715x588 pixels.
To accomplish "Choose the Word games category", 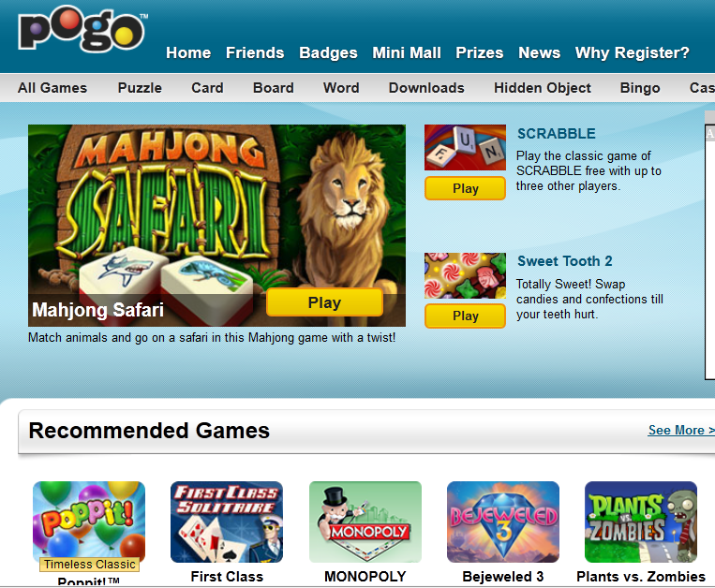I will (341, 87).
